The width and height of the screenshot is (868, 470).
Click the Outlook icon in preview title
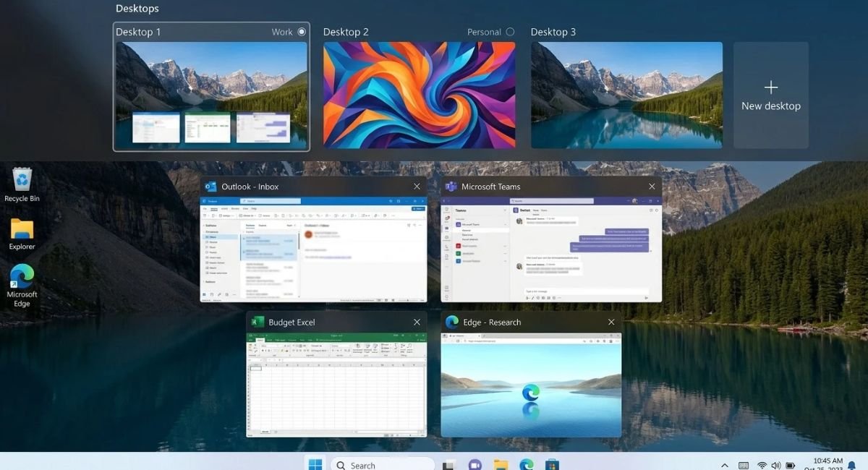211,187
